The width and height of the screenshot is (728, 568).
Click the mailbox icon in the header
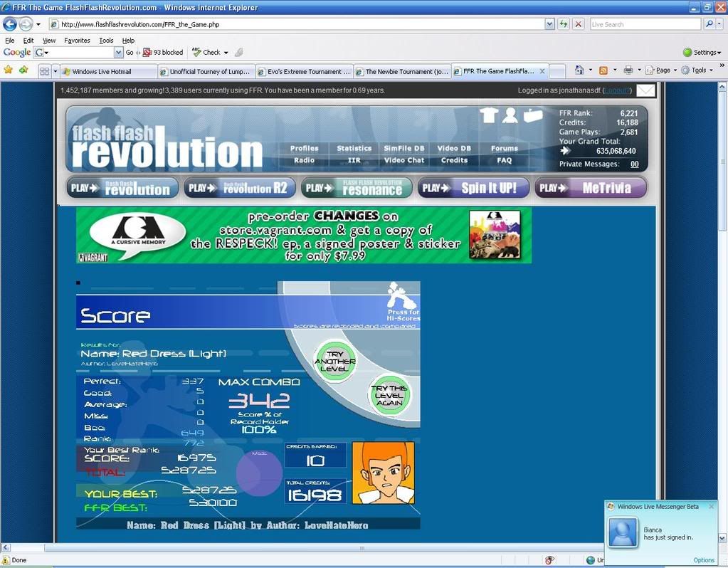pos(533,115)
